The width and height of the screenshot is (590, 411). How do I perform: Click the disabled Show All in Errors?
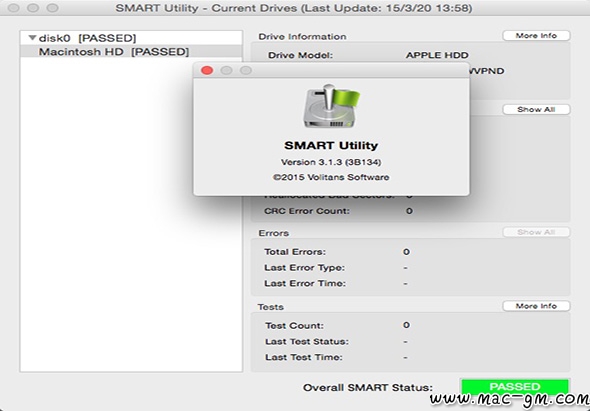tap(536, 232)
